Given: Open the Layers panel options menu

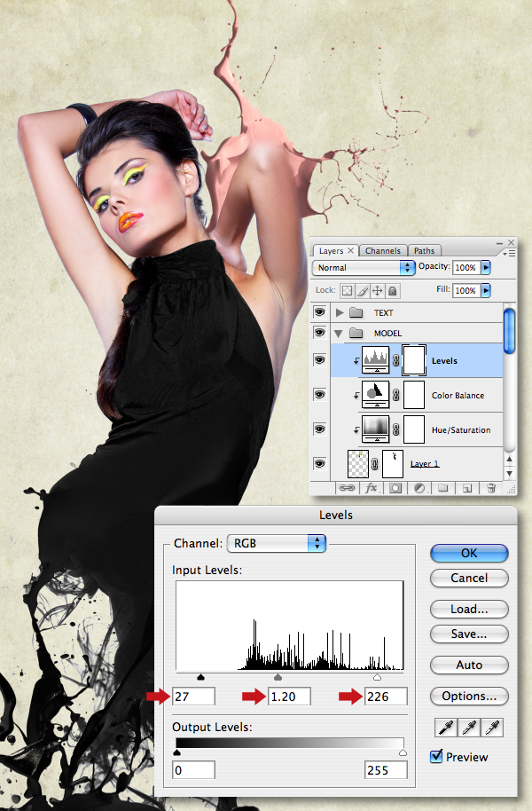Looking at the screenshot, I should point(509,253).
